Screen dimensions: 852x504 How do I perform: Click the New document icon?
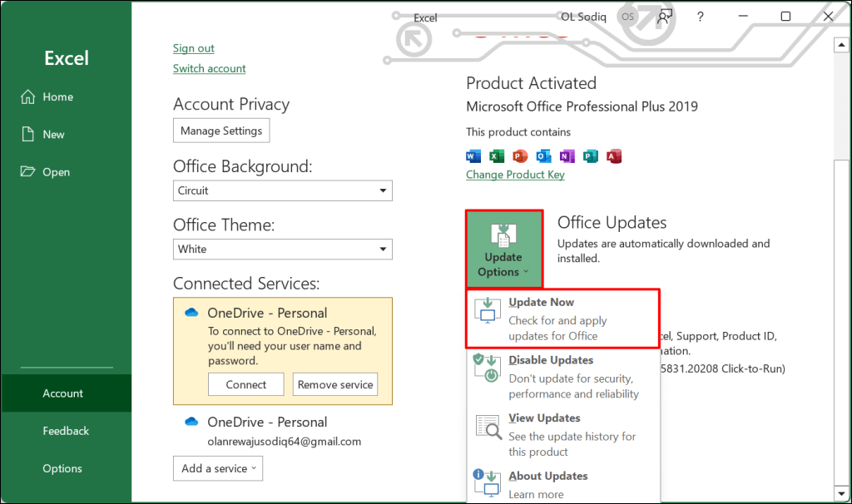click(27, 134)
